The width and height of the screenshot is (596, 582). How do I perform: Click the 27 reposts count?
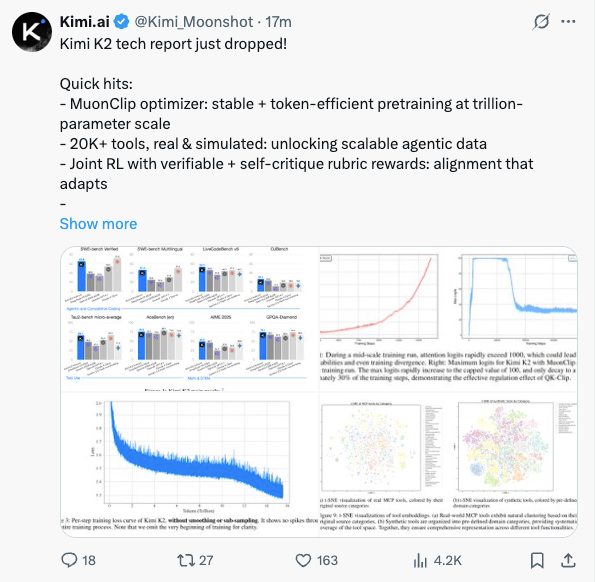[206, 560]
